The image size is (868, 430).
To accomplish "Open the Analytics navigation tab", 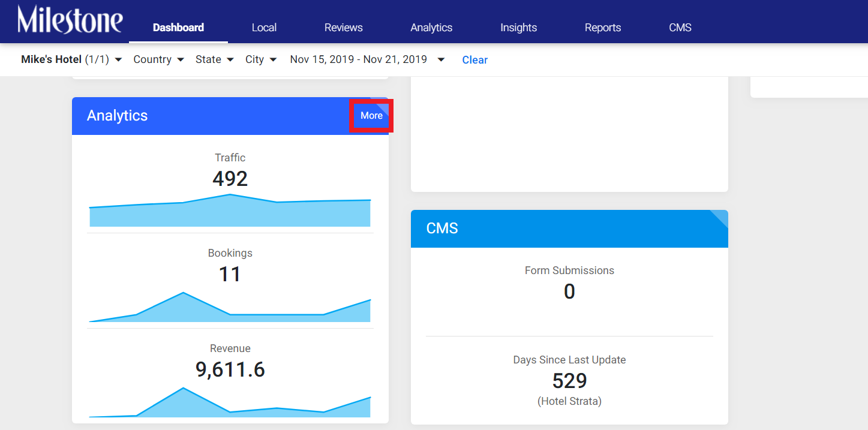I will click(431, 28).
